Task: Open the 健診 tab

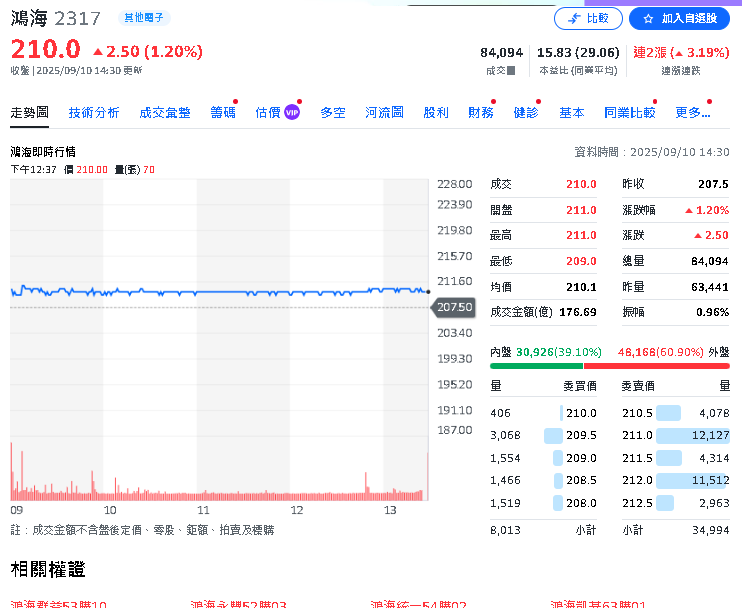Action: (x=526, y=113)
